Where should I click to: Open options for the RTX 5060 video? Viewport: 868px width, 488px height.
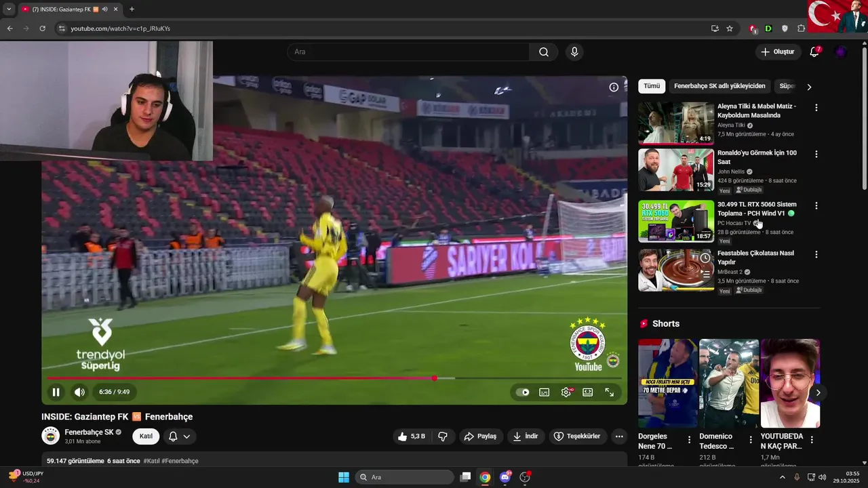coord(816,205)
